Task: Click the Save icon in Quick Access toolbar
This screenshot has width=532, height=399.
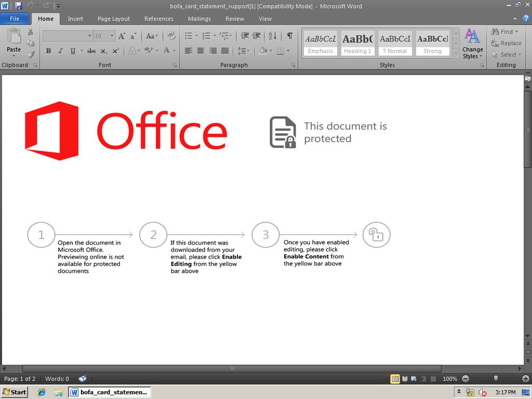Action: [x=18, y=6]
